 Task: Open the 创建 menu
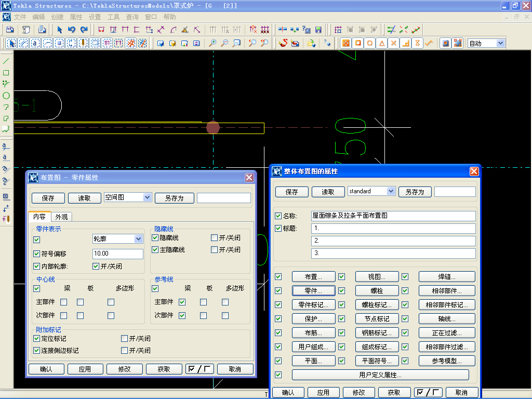57,17
